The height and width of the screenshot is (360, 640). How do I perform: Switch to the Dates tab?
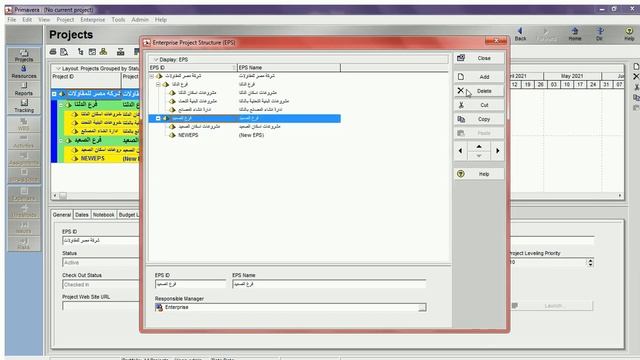pyautogui.click(x=82, y=215)
